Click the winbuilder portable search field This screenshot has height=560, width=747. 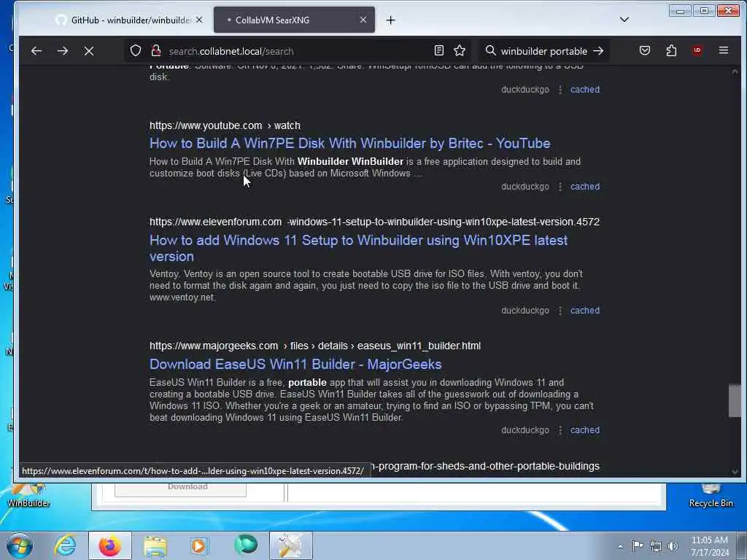(543, 51)
